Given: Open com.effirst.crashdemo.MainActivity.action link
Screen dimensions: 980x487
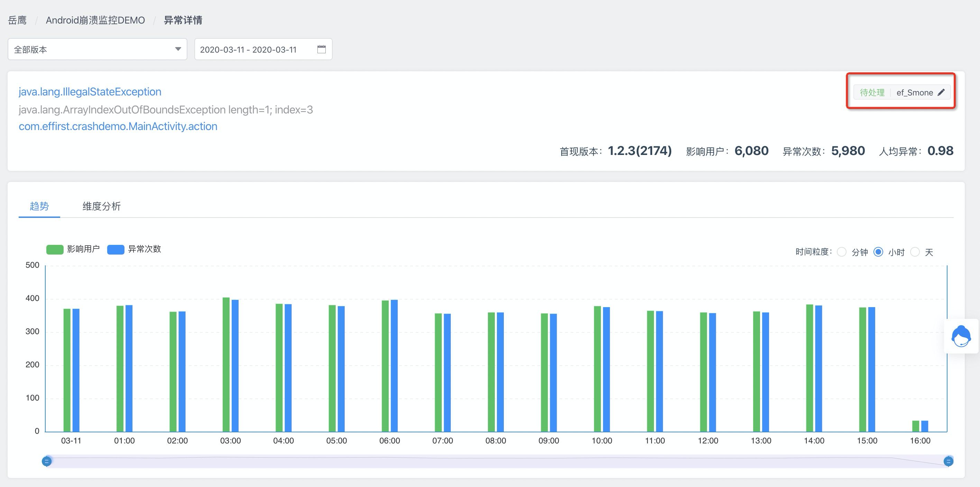Looking at the screenshot, I should coord(118,126).
